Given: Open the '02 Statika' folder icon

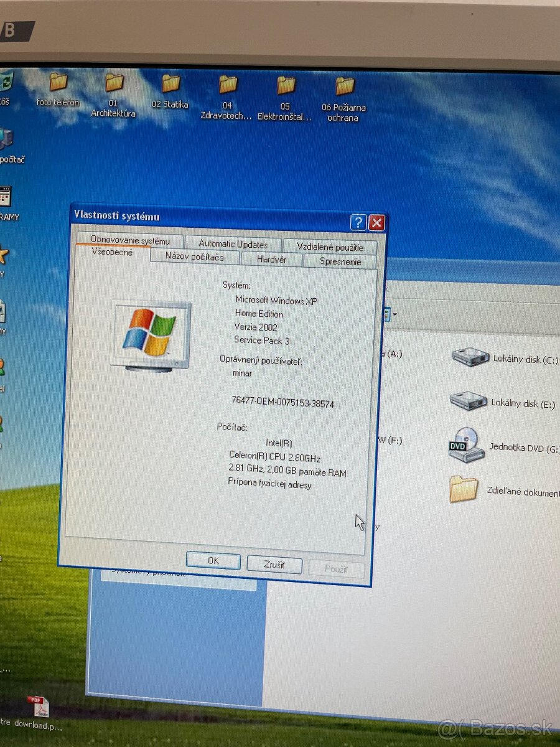Looking at the screenshot, I should point(170,84).
